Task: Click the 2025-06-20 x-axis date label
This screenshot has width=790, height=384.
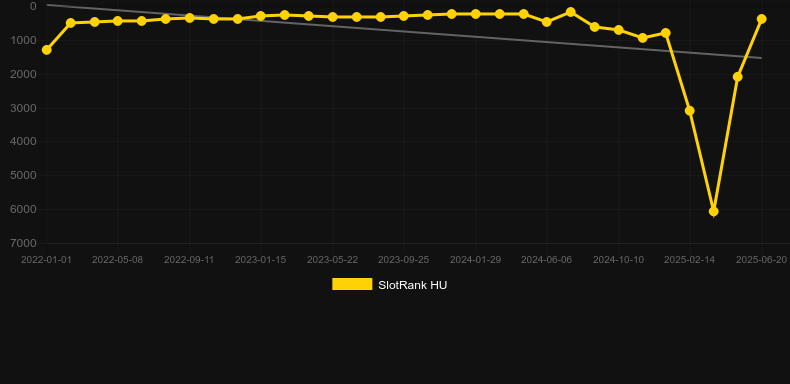Action: [761, 260]
